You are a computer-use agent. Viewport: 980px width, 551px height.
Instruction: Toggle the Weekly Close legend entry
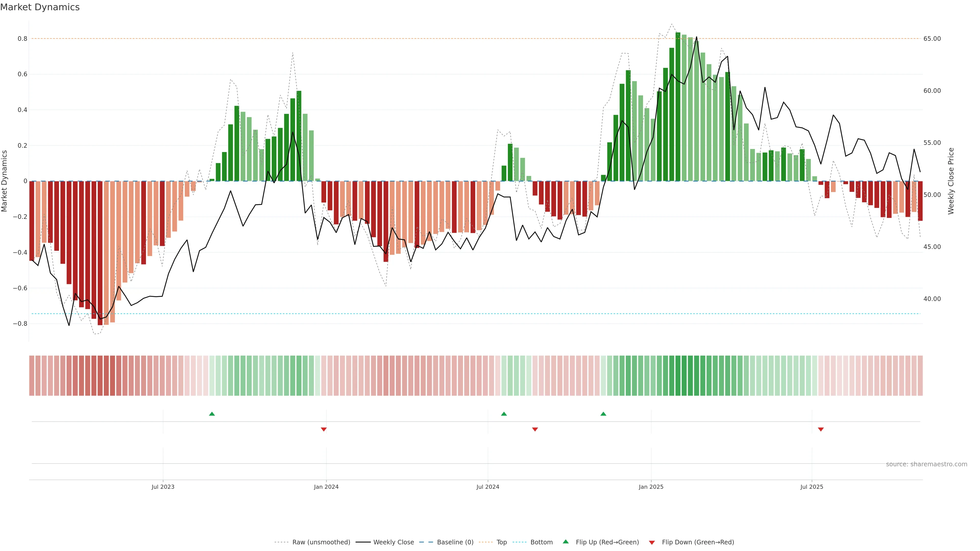(393, 542)
